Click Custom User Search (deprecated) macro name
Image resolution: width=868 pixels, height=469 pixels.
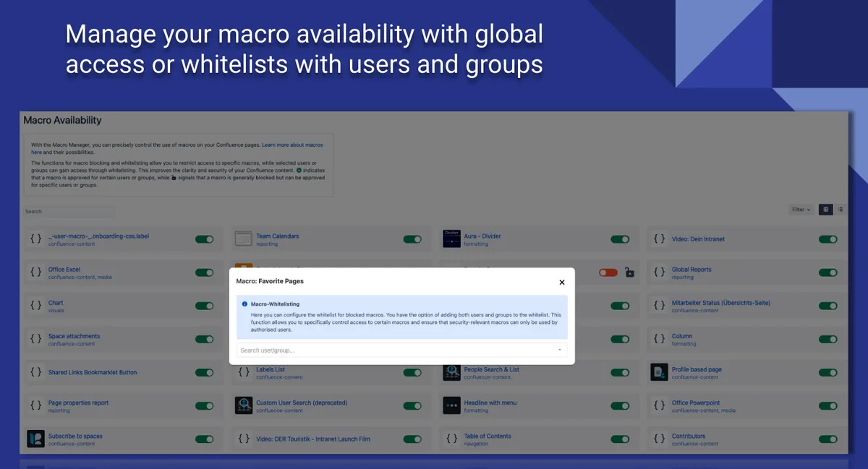[302, 403]
